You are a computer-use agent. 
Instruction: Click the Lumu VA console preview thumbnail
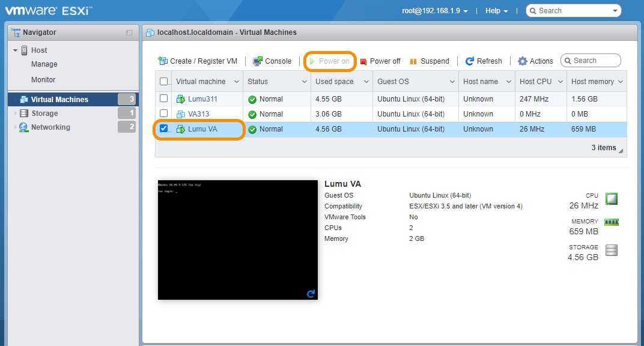tap(237, 239)
